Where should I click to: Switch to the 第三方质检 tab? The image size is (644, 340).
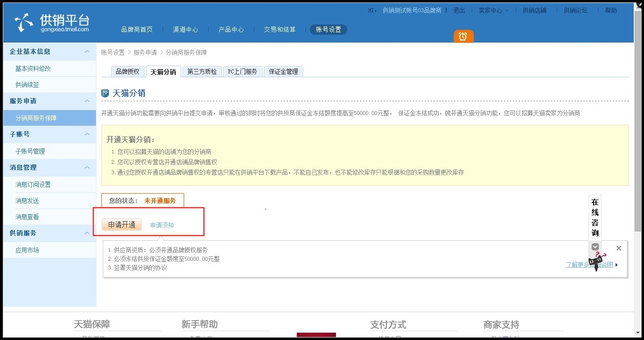pyautogui.click(x=202, y=71)
